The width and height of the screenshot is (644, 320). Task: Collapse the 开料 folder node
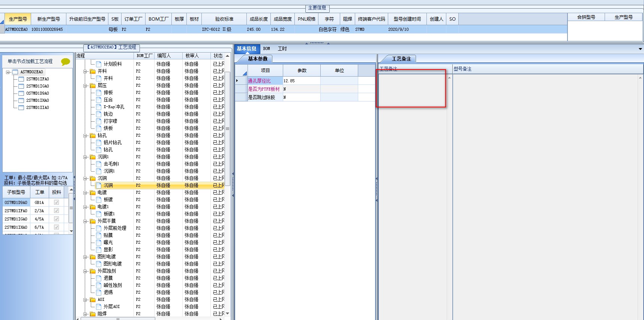85,71
